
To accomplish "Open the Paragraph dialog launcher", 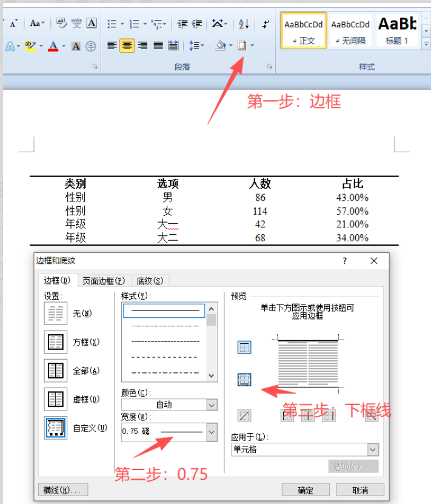I will pos(270,66).
